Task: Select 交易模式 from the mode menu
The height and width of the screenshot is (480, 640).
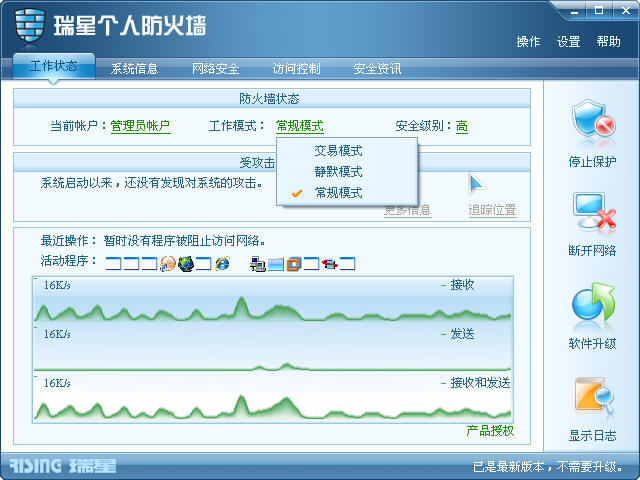Action: [x=347, y=151]
